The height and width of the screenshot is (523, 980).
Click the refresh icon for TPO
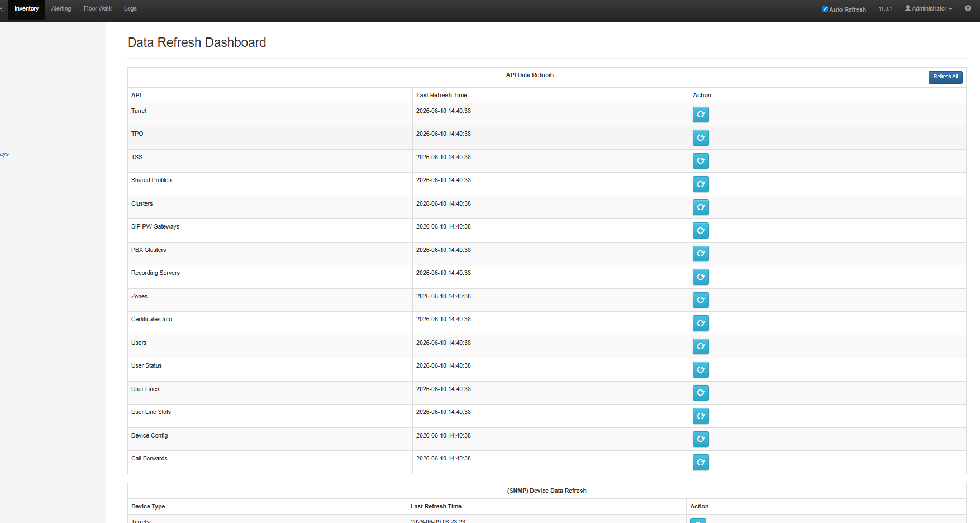[701, 138]
